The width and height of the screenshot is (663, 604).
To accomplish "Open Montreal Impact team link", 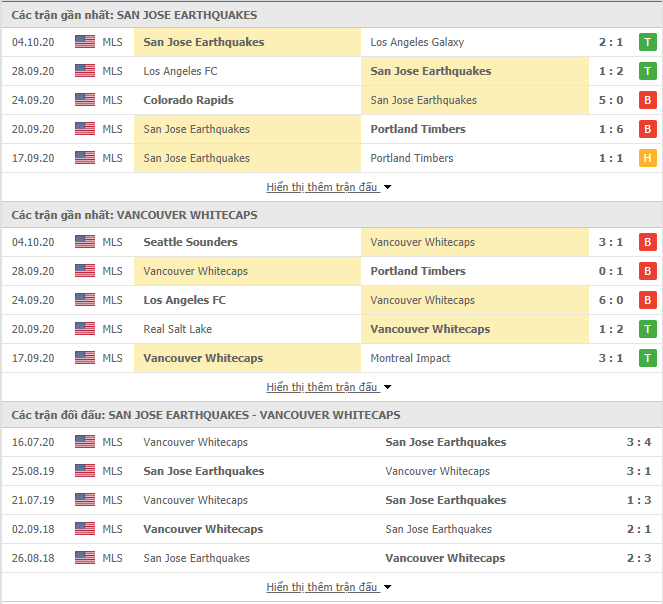I will (410, 358).
